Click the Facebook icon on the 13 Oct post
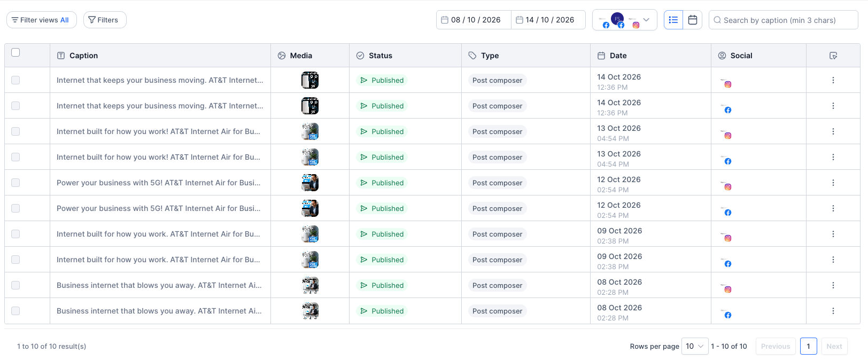The width and height of the screenshot is (868, 360). coord(728,161)
